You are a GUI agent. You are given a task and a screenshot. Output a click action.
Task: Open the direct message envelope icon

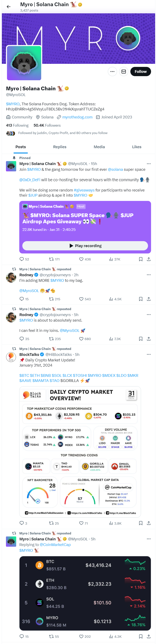point(124,71)
